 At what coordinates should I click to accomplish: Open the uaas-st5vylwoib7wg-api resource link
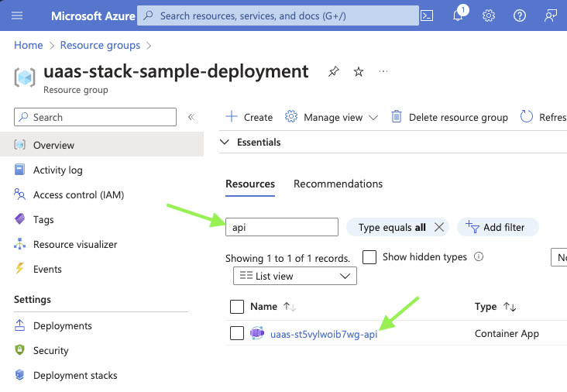tap(324, 334)
